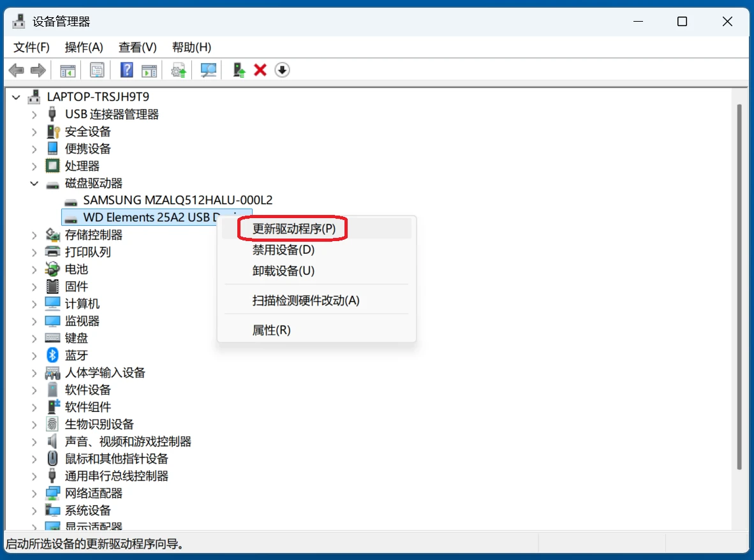Click the disable device down-arrow icon
This screenshot has width=754, height=560.
(282, 70)
